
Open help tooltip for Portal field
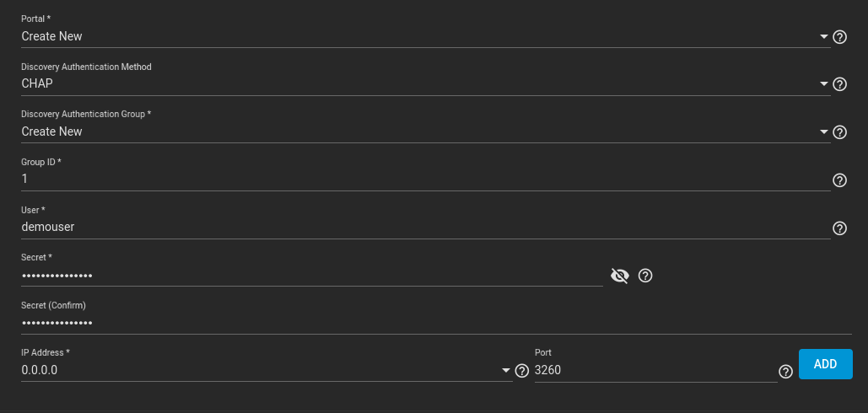840,37
